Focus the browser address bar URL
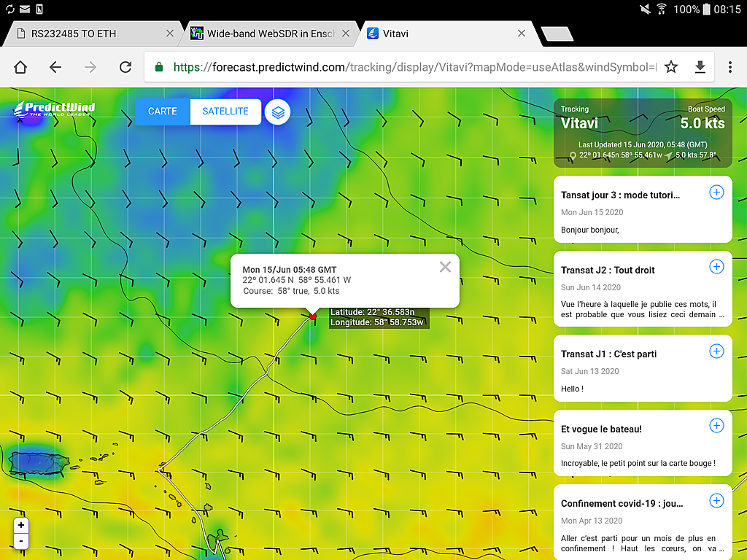The width and height of the screenshot is (747, 560). 414,67
